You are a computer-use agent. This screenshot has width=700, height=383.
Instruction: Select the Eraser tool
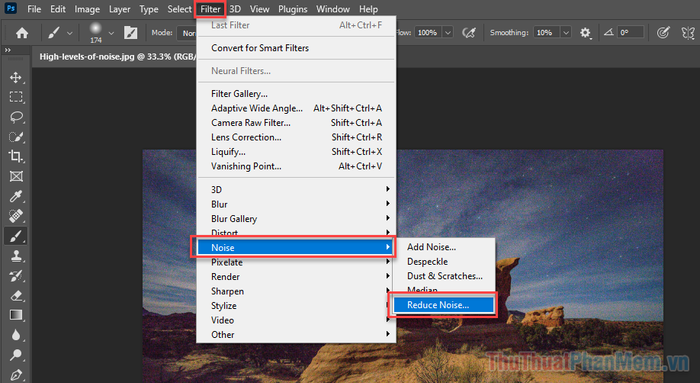[x=16, y=296]
